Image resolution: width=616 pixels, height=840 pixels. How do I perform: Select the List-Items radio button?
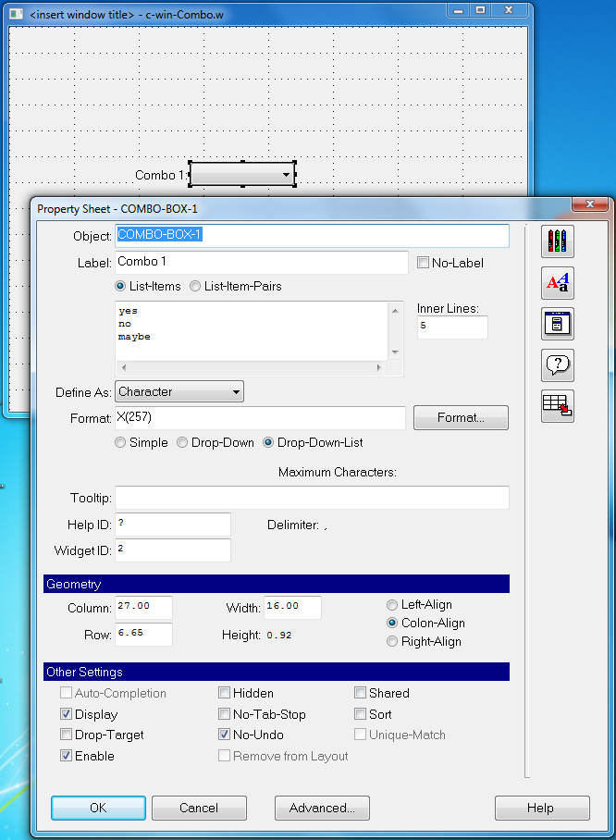[x=120, y=286]
